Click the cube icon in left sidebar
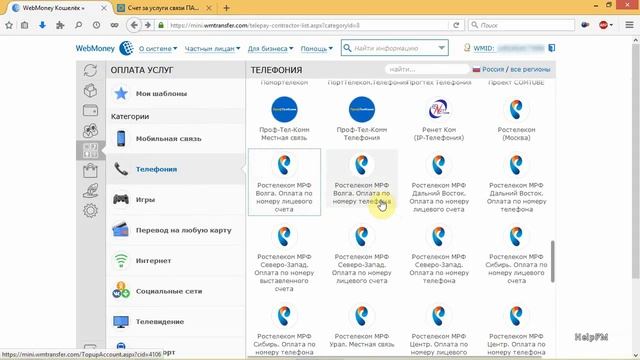This screenshot has height=360, width=640. coord(90,90)
